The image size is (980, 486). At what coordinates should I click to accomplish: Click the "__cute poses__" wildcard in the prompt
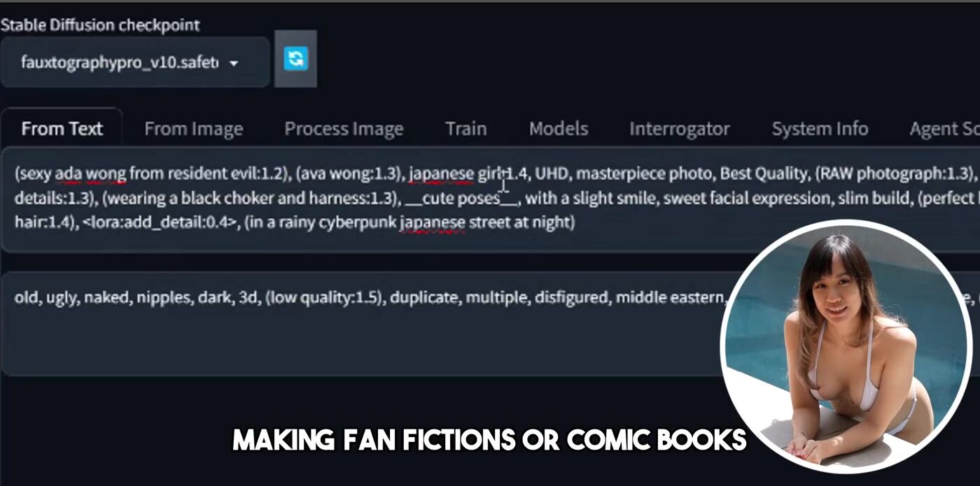pos(461,199)
